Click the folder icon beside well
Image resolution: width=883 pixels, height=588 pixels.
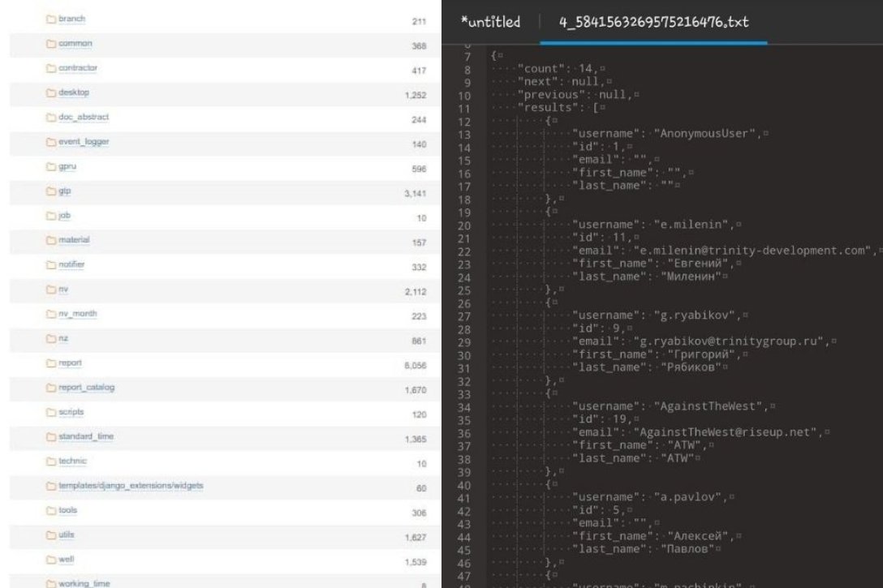click(52, 560)
